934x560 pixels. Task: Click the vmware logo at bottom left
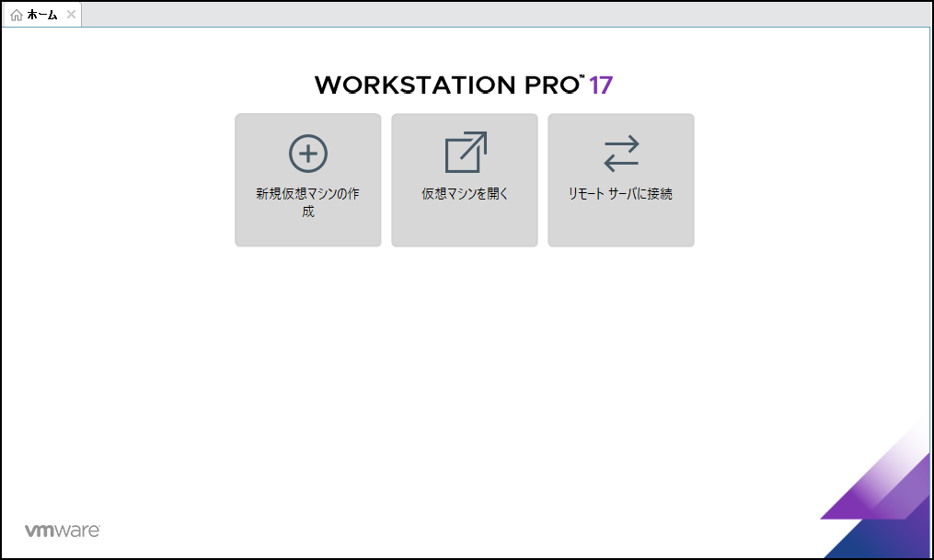click(x=63, y=531)
